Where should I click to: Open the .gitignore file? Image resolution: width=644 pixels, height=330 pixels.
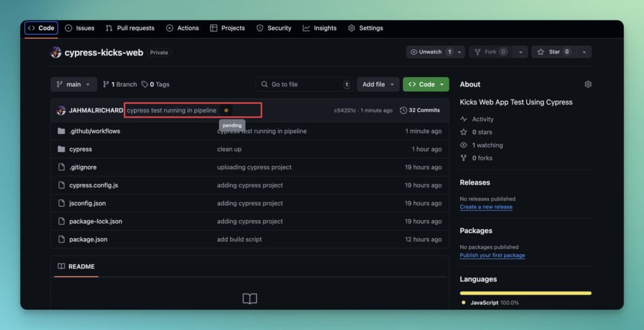[83, 167]
